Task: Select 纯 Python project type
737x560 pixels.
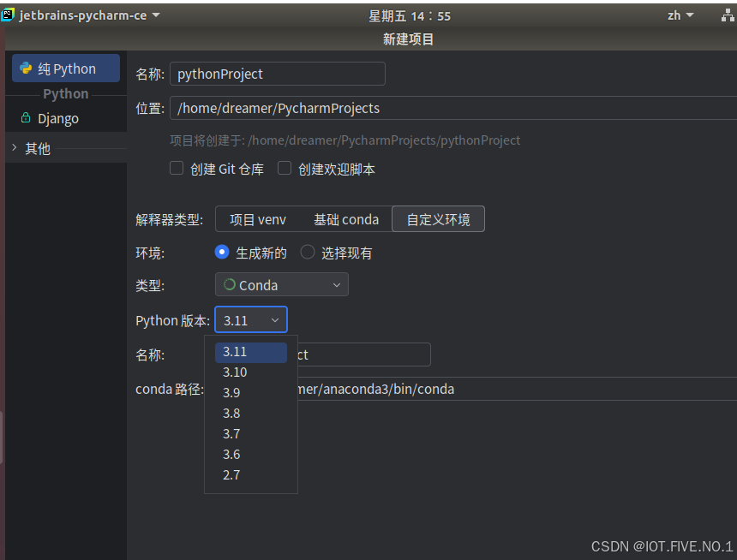Action: (66, 69)
